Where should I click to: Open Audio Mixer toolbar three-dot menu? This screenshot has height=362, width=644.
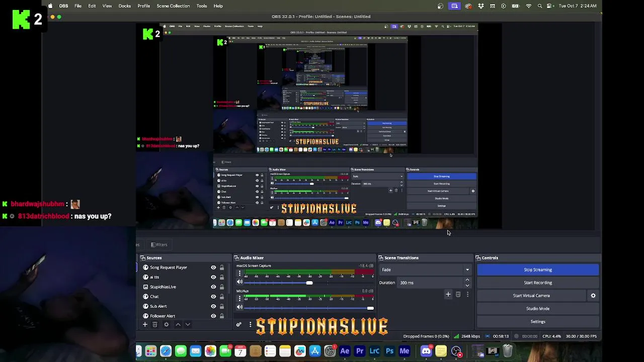(250, 325)
